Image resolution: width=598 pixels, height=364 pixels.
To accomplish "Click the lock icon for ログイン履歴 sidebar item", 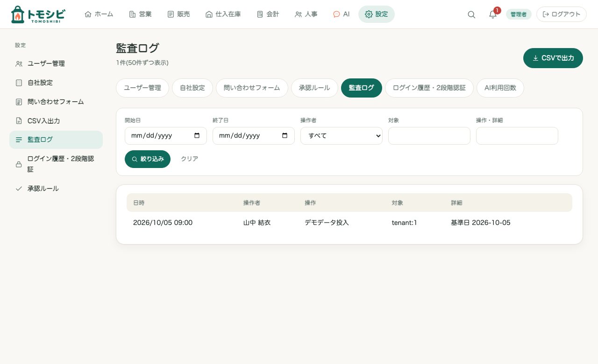I will pos(19,164).
